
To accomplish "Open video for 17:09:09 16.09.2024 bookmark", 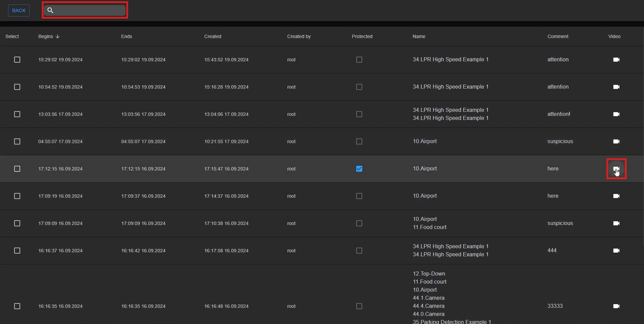I will click(616, 223).
